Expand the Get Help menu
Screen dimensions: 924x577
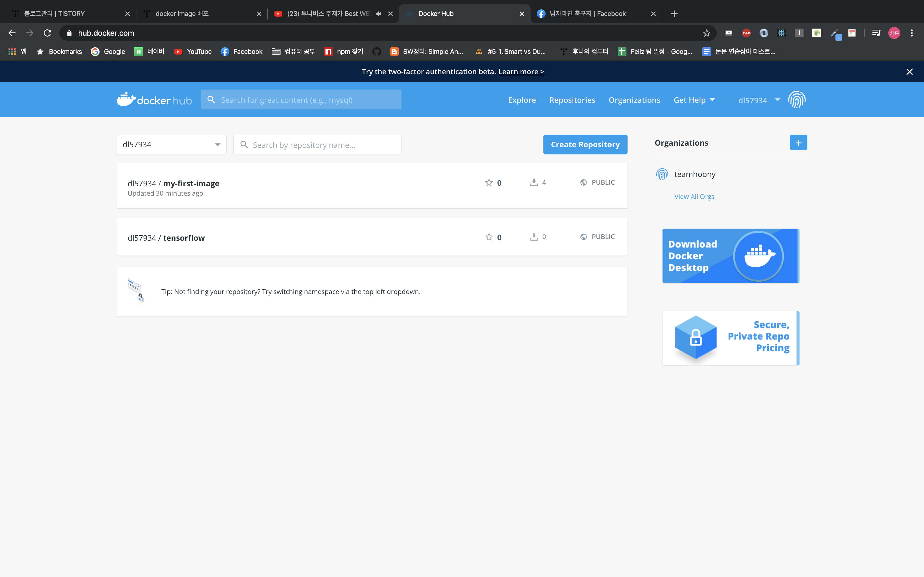(694, 100)
